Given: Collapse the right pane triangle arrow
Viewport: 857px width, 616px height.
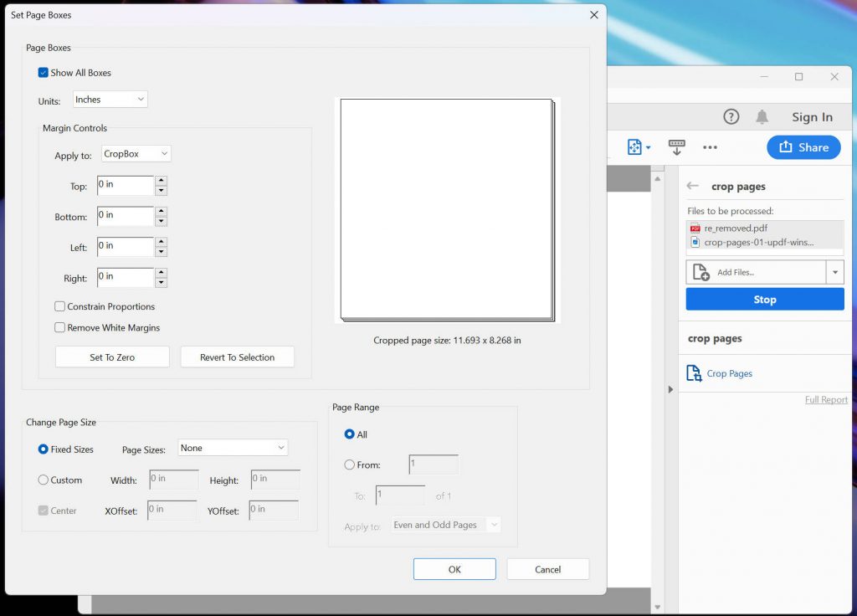Looking at the screenshot, I should (x=670, y=390).
